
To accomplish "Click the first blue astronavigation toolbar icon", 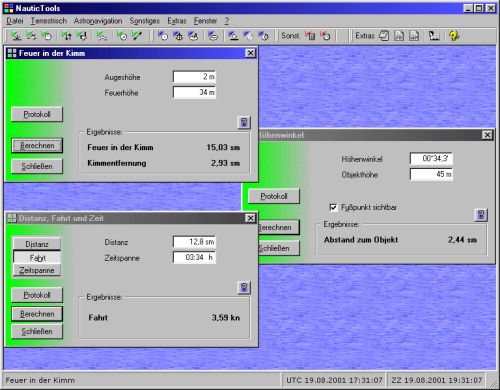I will [x=163, y=35].
